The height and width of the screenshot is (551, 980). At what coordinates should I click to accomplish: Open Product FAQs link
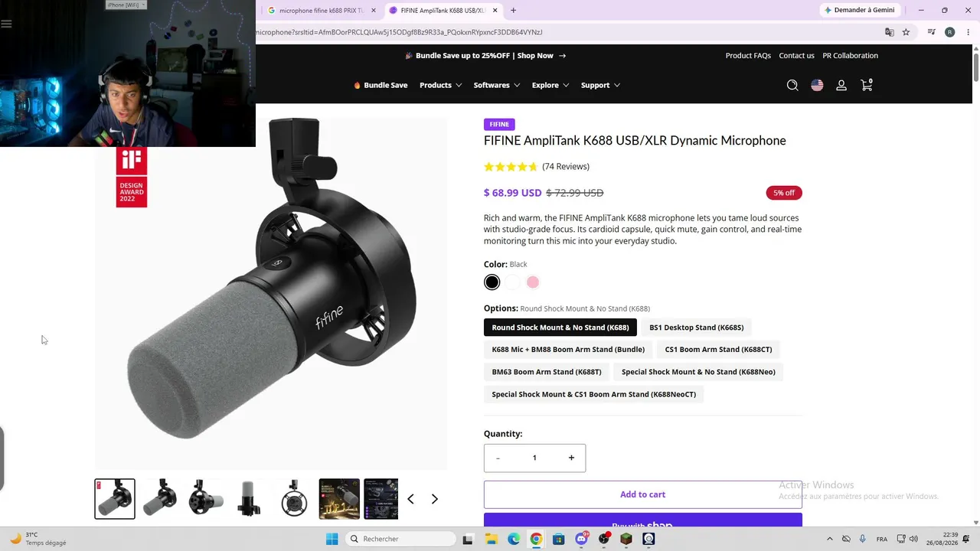coord(748,55)
